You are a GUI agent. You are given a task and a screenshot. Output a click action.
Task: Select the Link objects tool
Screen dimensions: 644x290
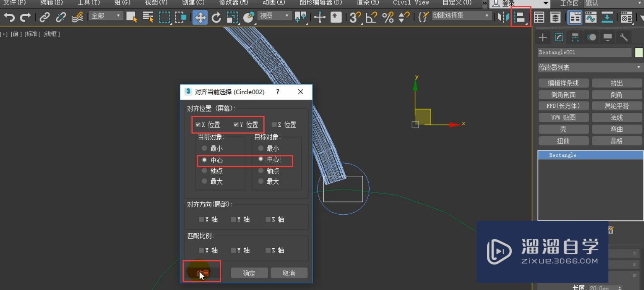point(45,17)
